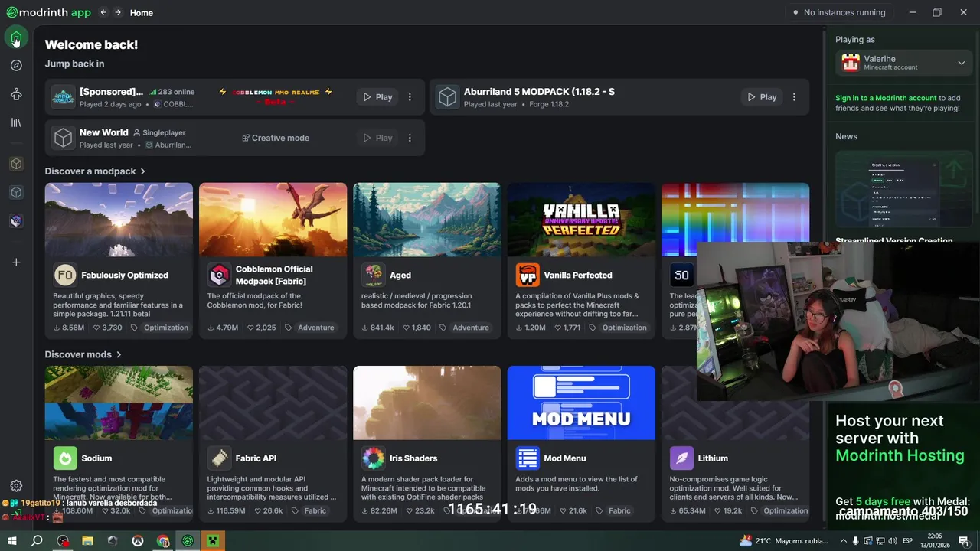The width and height of the screenshot is (980, 551).
Task: Open more options for New World
Action: 410,138
